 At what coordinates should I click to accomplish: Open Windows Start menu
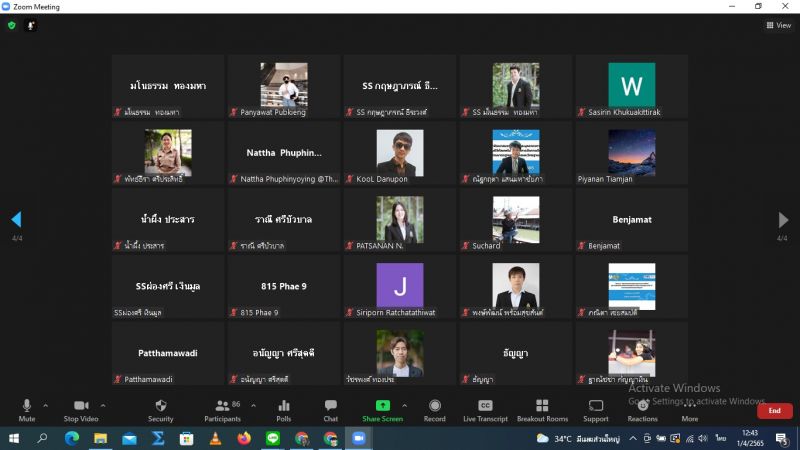pos(14,438)
